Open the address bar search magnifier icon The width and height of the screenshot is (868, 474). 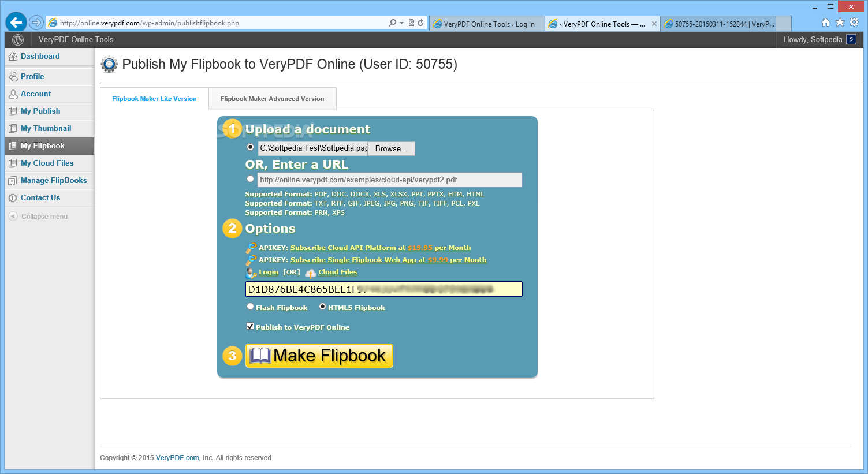point(393,23)
